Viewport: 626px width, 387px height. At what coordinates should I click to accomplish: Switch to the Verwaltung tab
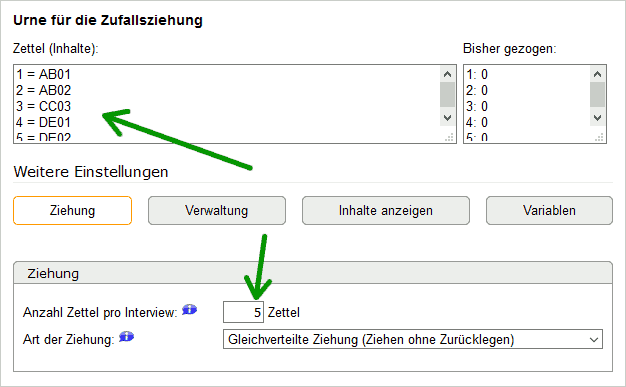point(217,210)
